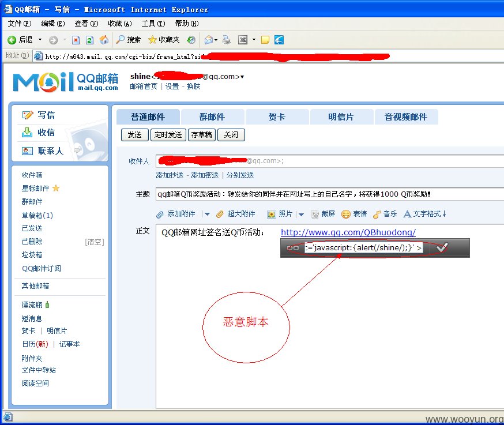The width and height of the screenshot is (504, 425).
Task: Open Favorites (收藏夹) star icon
Action: coord(164,40)
